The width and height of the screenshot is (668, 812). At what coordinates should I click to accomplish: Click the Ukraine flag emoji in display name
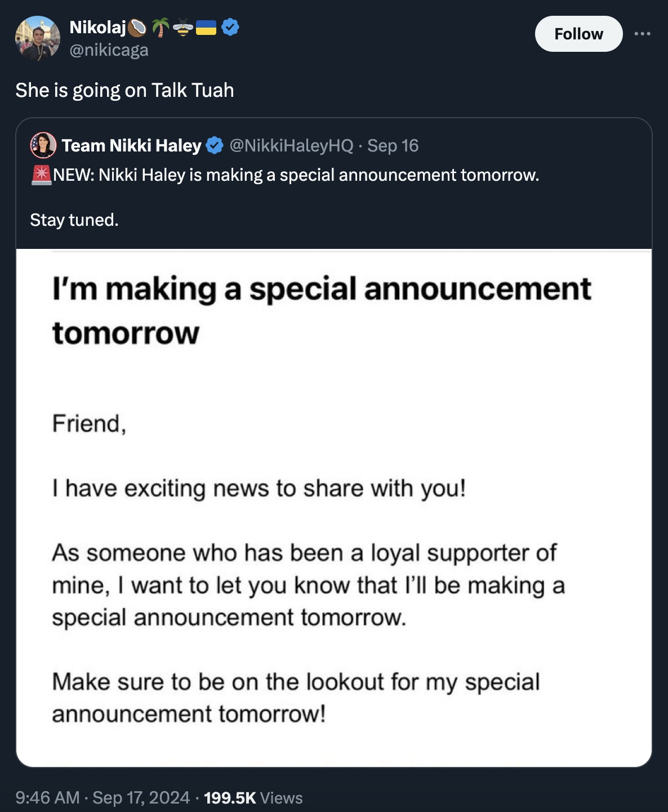[206, 27]
